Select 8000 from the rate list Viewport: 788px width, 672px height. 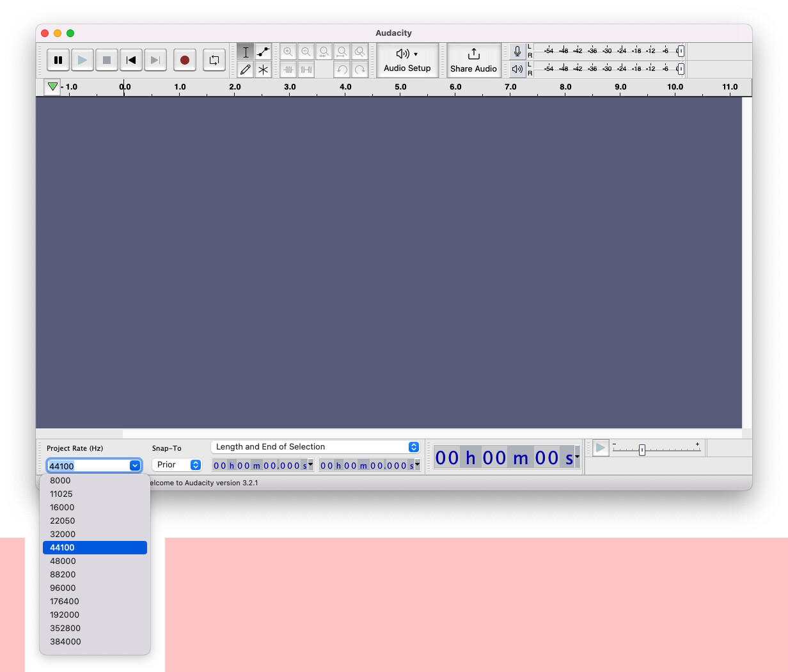95,480
